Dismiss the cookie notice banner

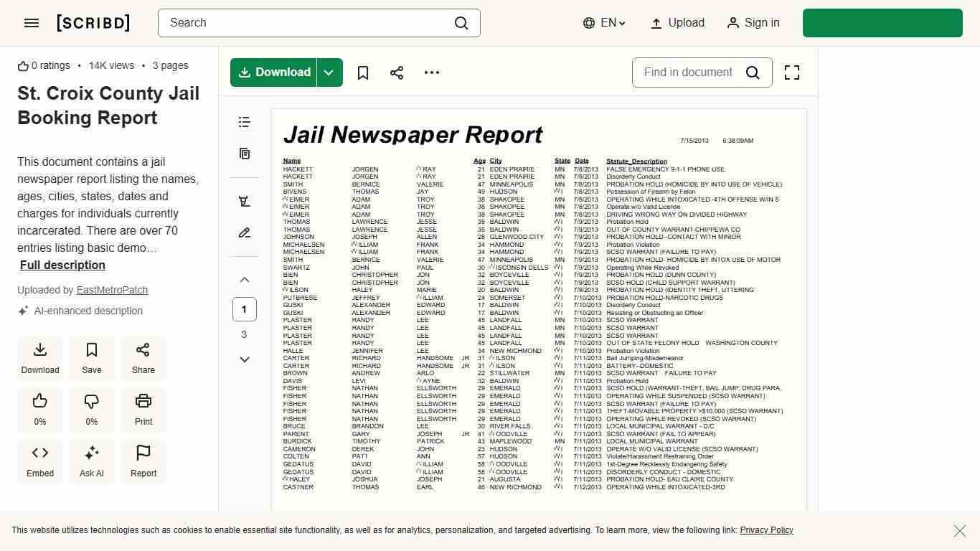(x=960, y=531)
